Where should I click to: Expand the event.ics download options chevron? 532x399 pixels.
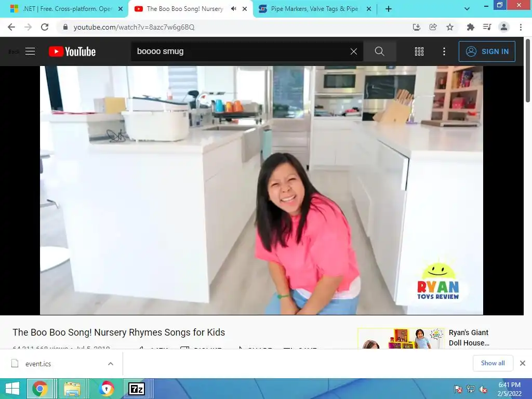(111, 364)
